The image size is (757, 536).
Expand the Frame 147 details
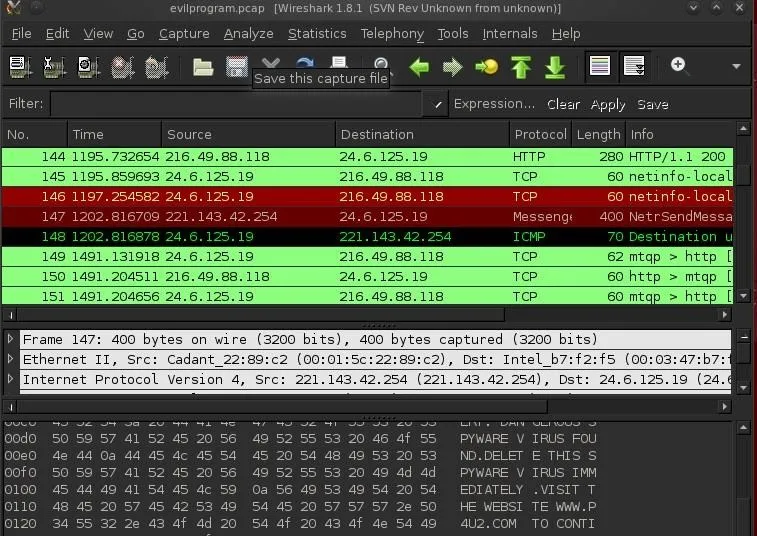[x=10, y=339]
